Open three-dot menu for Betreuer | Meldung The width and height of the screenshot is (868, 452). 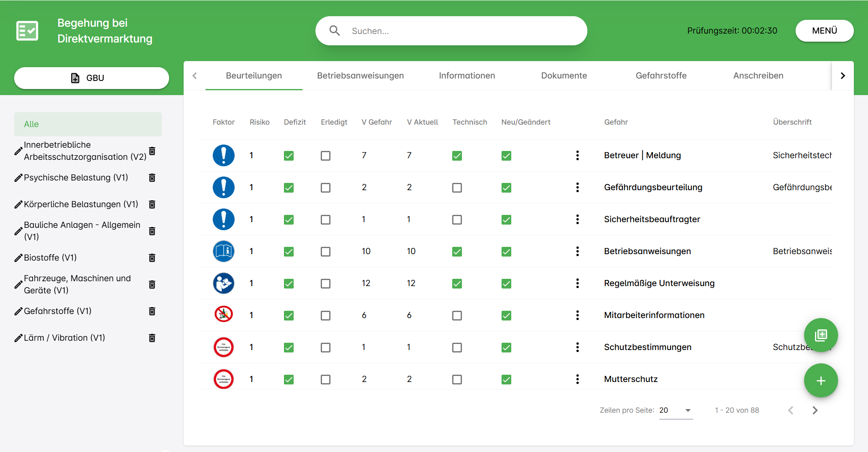[577, 155]
